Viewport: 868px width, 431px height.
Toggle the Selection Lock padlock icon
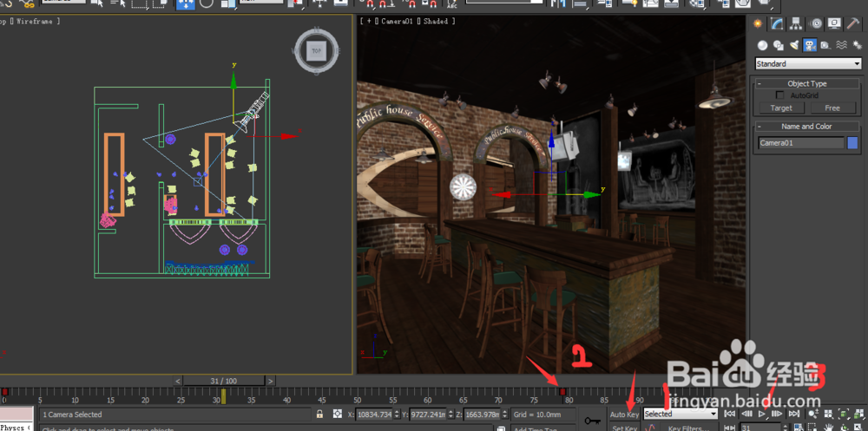point(319,414)
